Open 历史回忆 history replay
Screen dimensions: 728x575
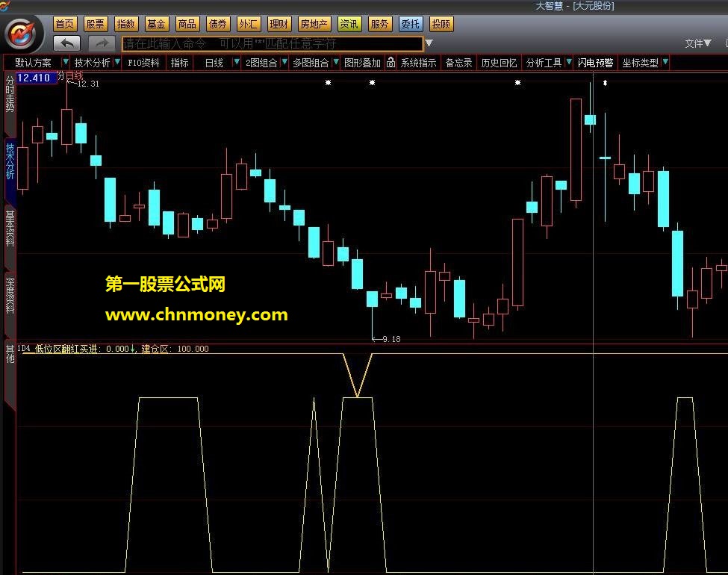(x=499, y=63)
